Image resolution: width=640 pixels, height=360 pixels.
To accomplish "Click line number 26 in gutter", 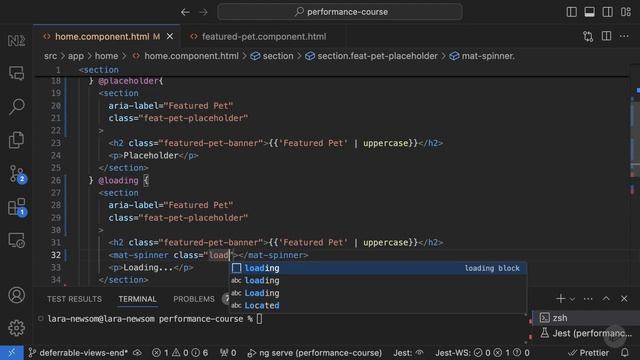I will 56,180.
